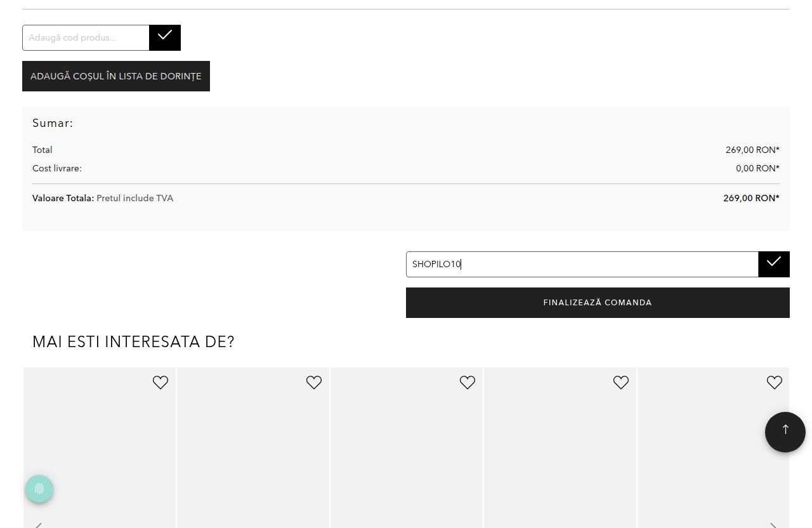812x528 pixels.
Task: Focus the voucher field containing SHOPILO10
Action: pyautogui.click(x=582, y=264)
